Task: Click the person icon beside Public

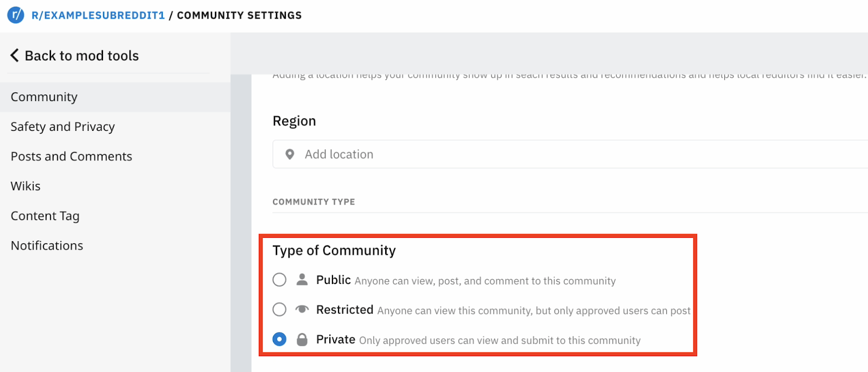Action: pyautogui.click(x=302, y=280)
